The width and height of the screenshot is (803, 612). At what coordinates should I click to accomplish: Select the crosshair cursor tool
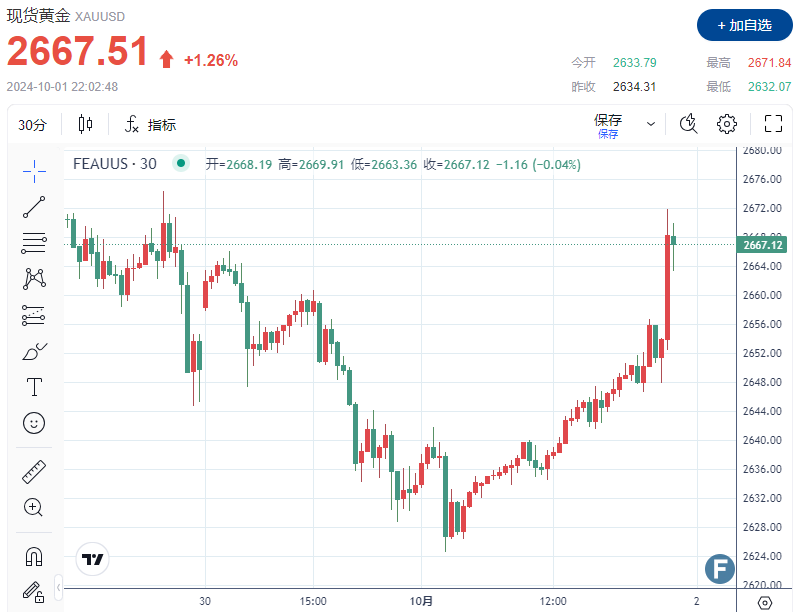coord(34,172)
